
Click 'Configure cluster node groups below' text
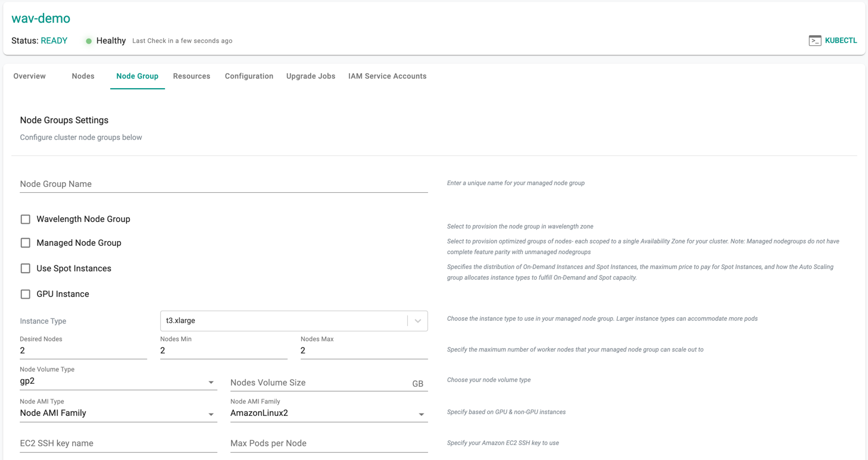81,137
